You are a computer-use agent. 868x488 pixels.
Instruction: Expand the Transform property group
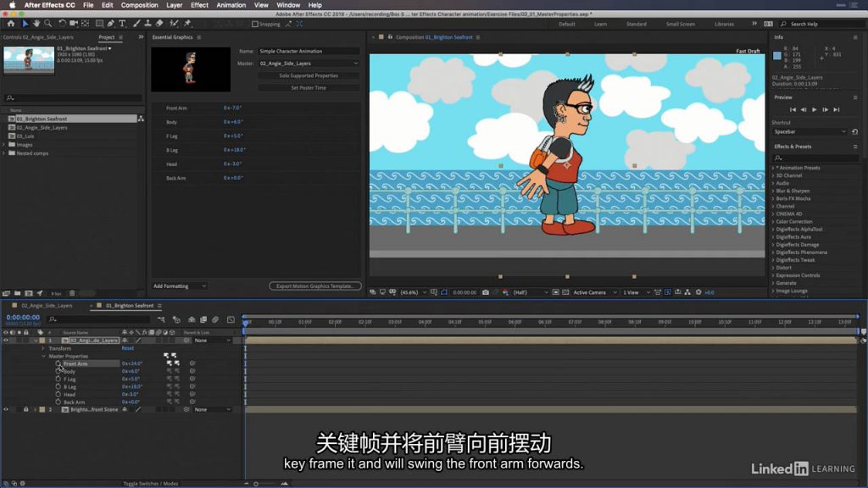[43, 348]
